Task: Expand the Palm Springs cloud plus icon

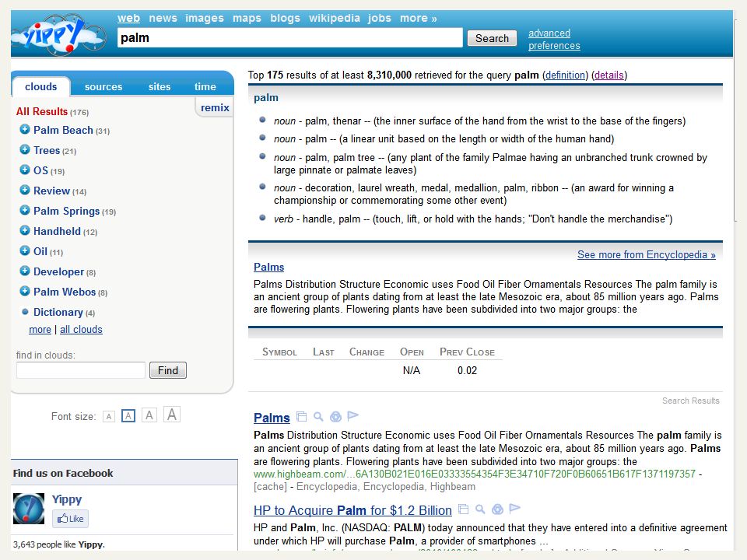Action: 25,210
